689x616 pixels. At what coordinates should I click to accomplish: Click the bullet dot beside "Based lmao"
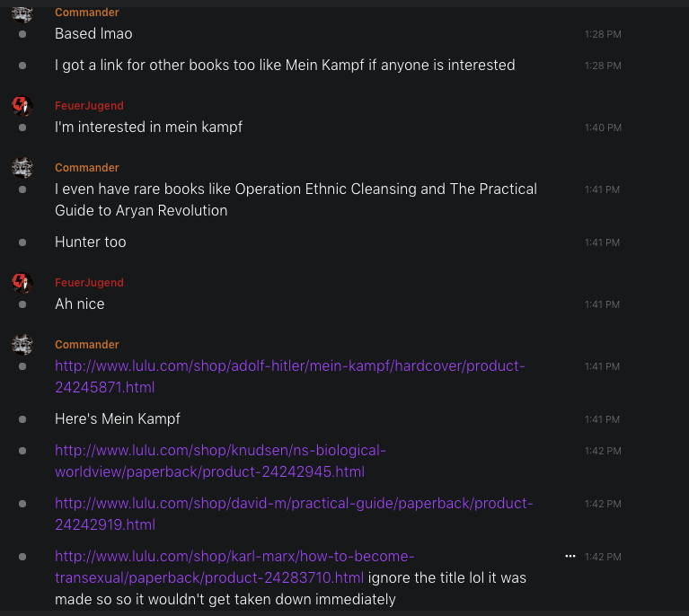point(22,34)
